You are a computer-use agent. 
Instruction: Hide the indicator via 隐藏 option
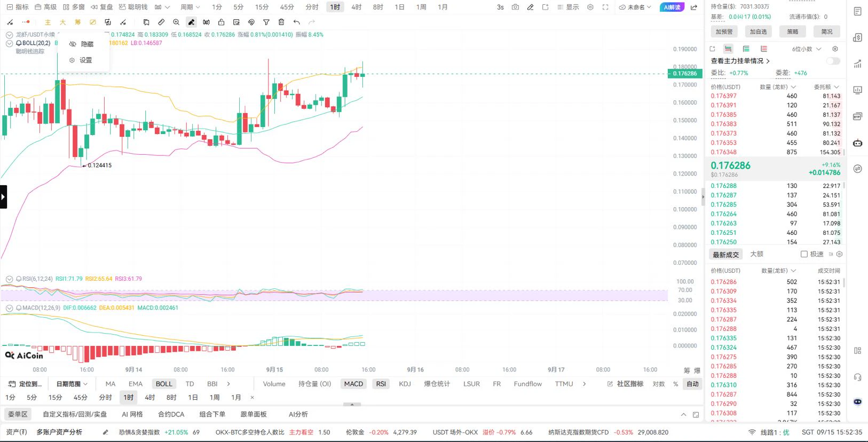coord(82,44)
